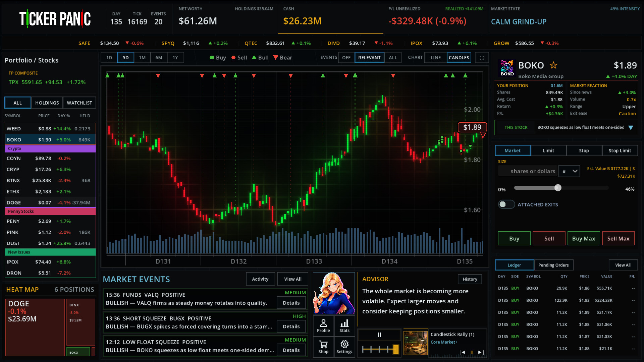Click the $1.89 current price tag on chart

472,127
